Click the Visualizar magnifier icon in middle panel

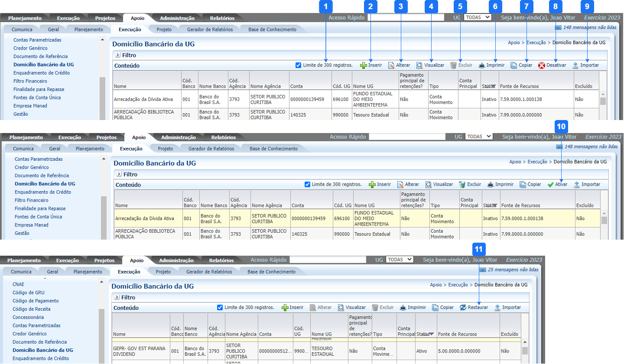(x=429, y=185)
